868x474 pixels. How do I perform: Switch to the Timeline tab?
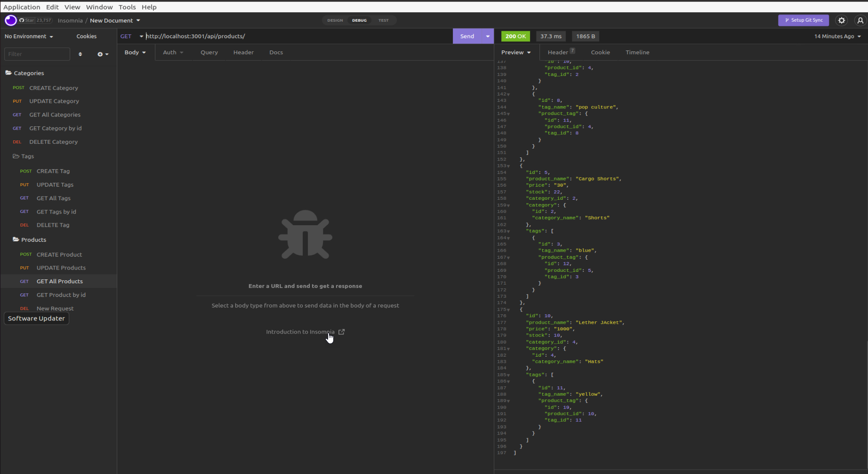637,52
